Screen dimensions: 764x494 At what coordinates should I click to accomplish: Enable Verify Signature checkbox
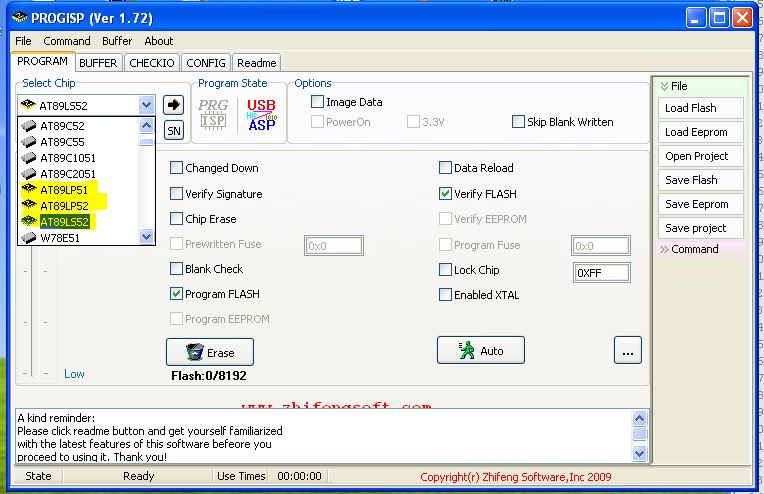[x=176, y=193]
